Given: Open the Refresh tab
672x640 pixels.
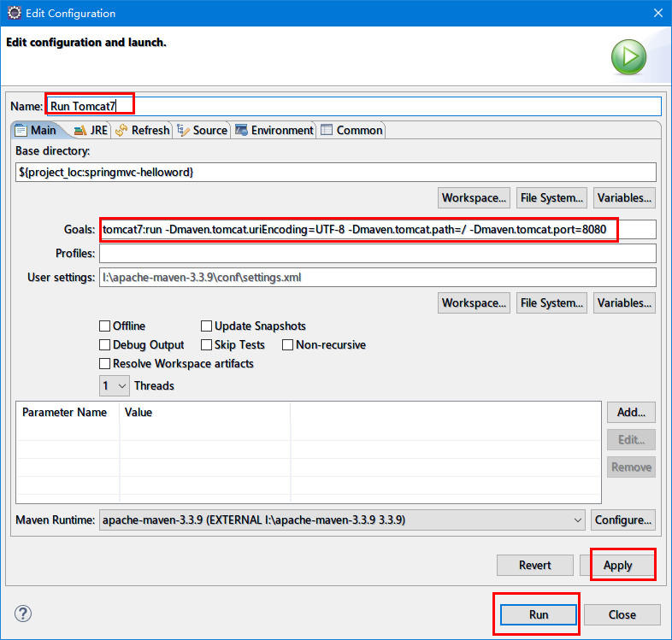Looking at the screenshot, I should (x=143, y=130).
